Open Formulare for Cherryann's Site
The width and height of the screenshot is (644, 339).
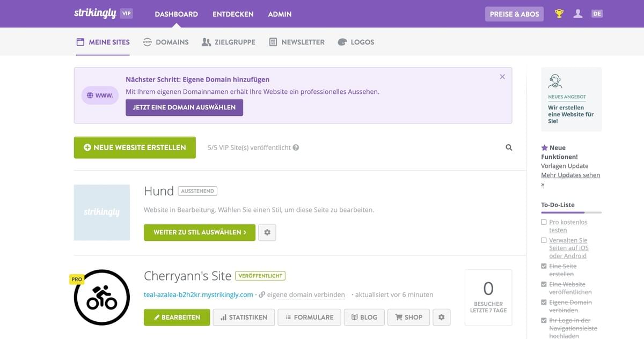[309, 317]
